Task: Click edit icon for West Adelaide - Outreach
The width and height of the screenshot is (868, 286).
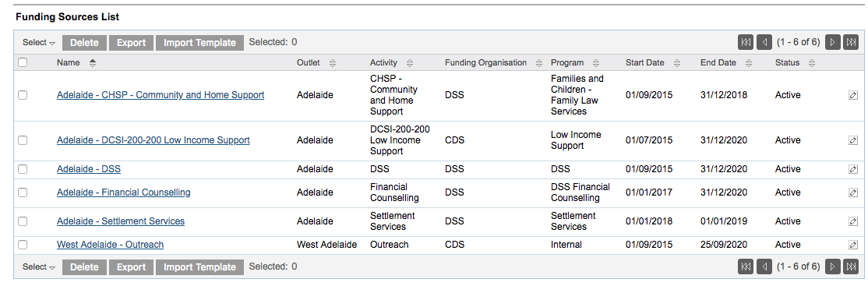Action: (x=853, y=245)
